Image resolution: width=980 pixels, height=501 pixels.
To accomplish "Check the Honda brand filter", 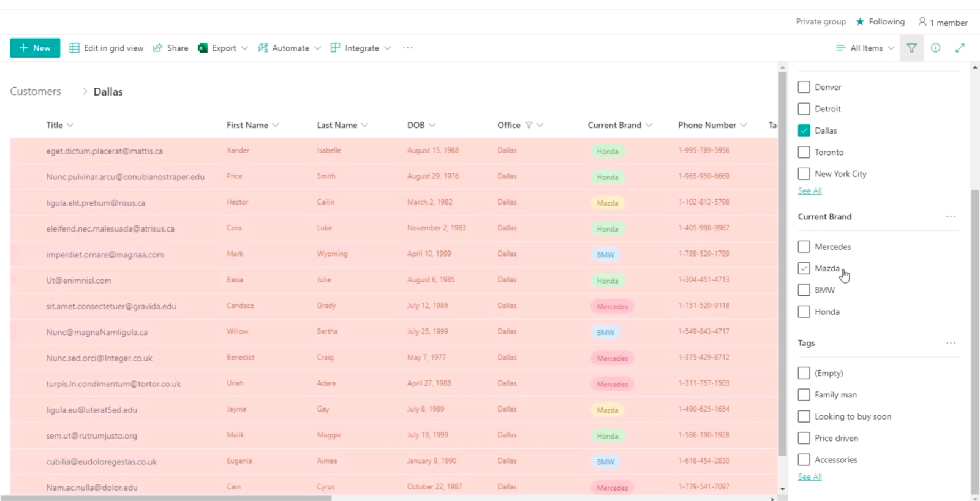I will (x=804, y=312).
